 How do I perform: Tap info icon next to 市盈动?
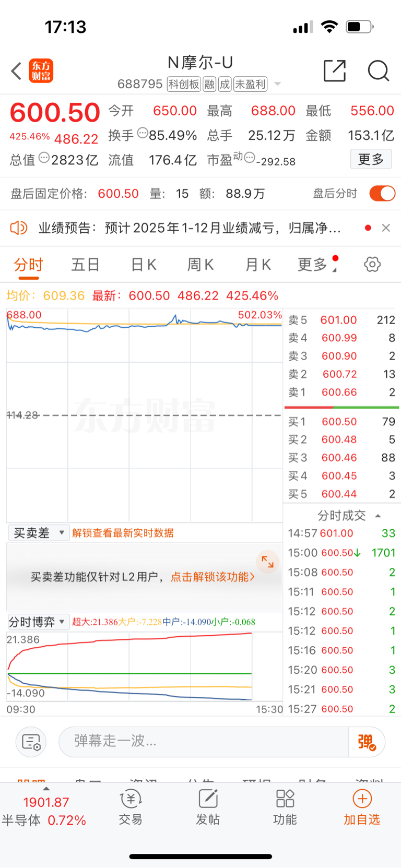pos(250,157)
